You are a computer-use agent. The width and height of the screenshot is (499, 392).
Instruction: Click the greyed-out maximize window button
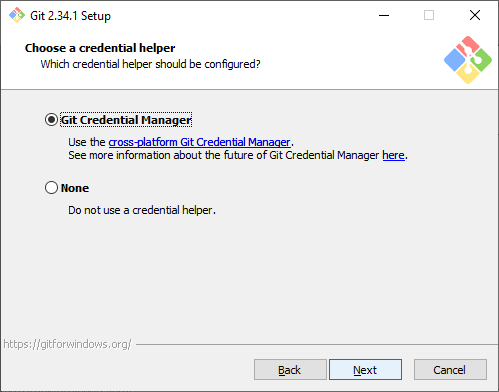pyautogui.click(x=429, y=15)
